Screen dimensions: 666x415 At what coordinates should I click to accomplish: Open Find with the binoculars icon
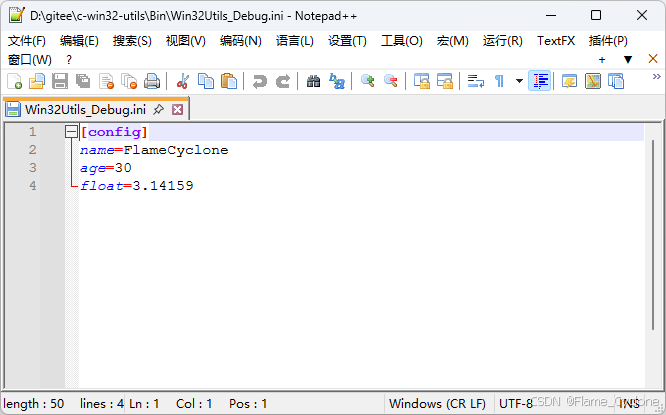coord(313,81)
